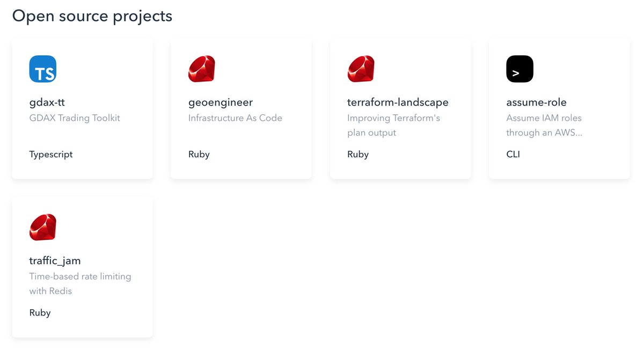The width and height of the screenshot is (644, 351).
Task: Open the terraform-landscape project title
Action: (x=398, y=102)
